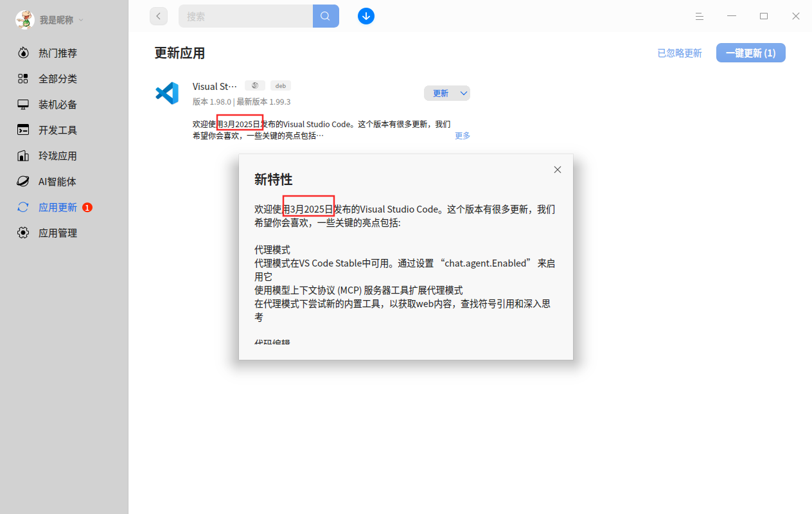This screenshot has height=514, width=812.
Task: Open the hamburger main menu
Action: point(700,16)
